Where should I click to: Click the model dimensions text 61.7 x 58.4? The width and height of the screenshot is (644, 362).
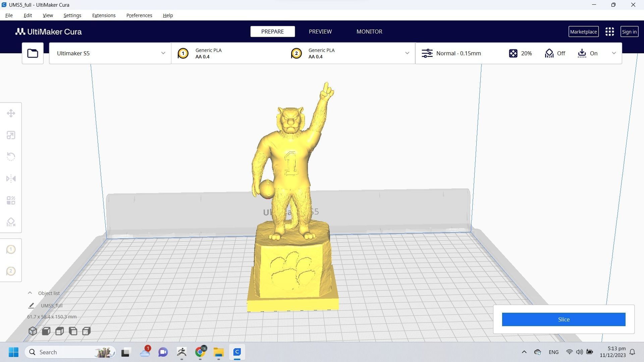tap(52, 317)
